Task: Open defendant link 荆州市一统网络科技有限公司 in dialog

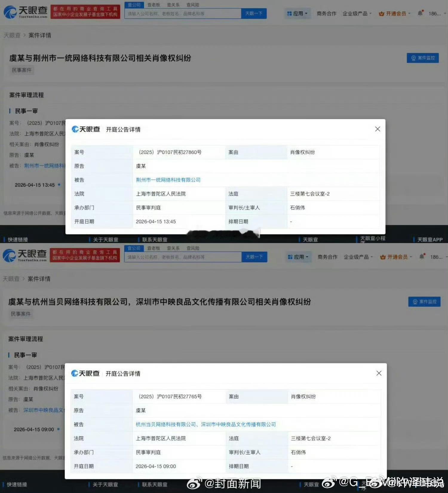Action: pyautogui.click(x=168, y=180)
